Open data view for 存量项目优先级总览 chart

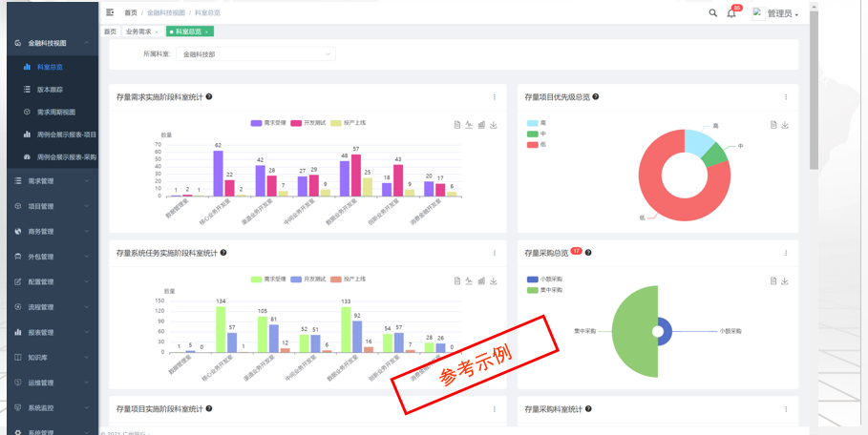tap(773, 125)
